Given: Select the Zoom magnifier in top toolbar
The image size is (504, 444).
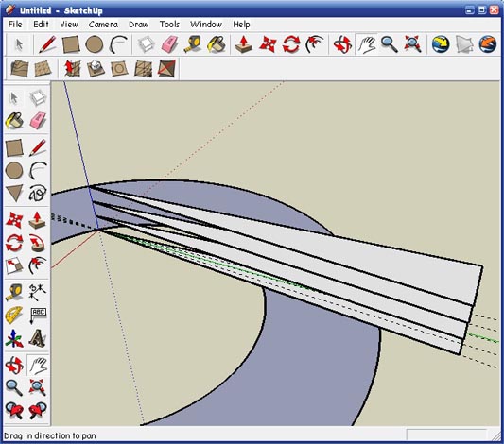Looking at the screenshot, I should click(390, 44).
